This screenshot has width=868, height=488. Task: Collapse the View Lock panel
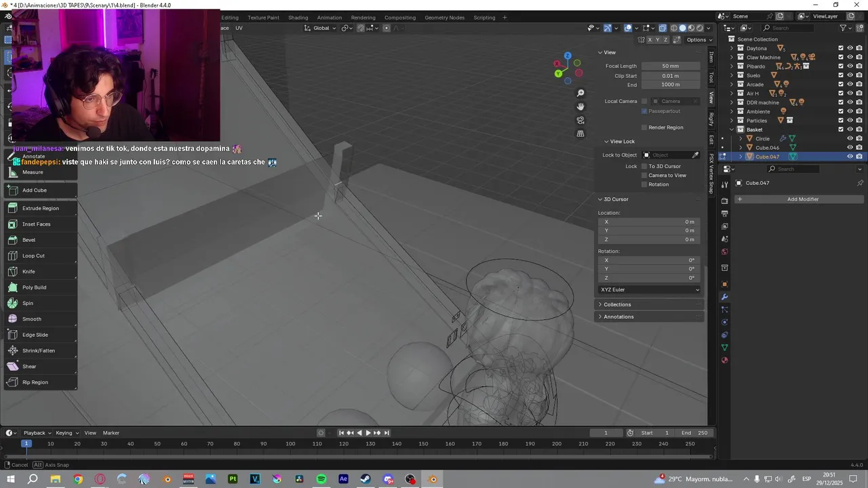[x=619, y=142]
